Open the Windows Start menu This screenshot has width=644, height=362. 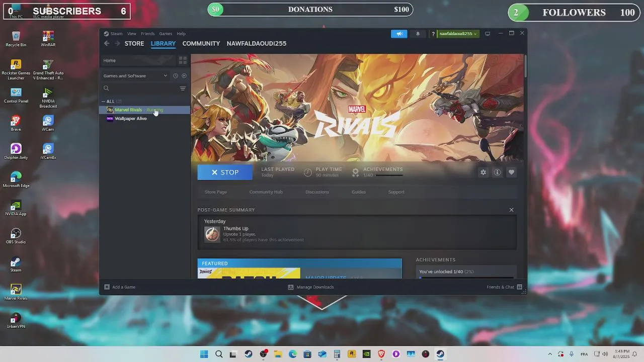click(204, 354)
